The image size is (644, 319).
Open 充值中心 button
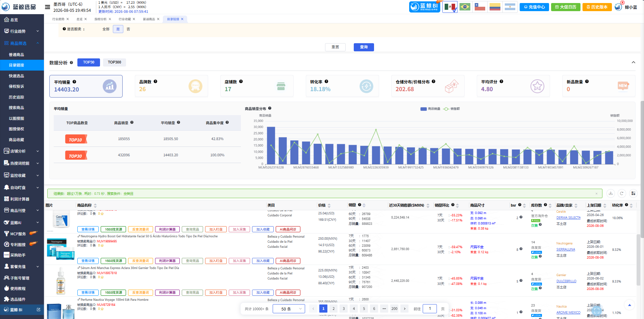click(x=534, y=7)
